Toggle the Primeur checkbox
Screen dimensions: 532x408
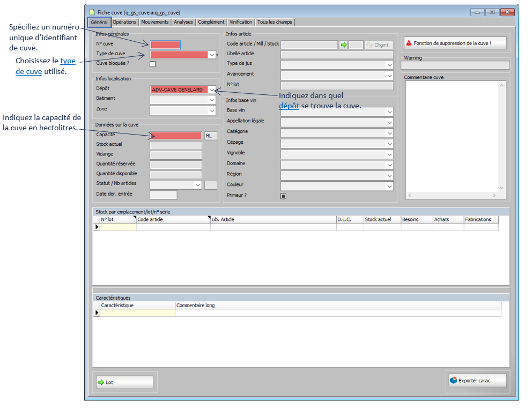tap(283, 196)
